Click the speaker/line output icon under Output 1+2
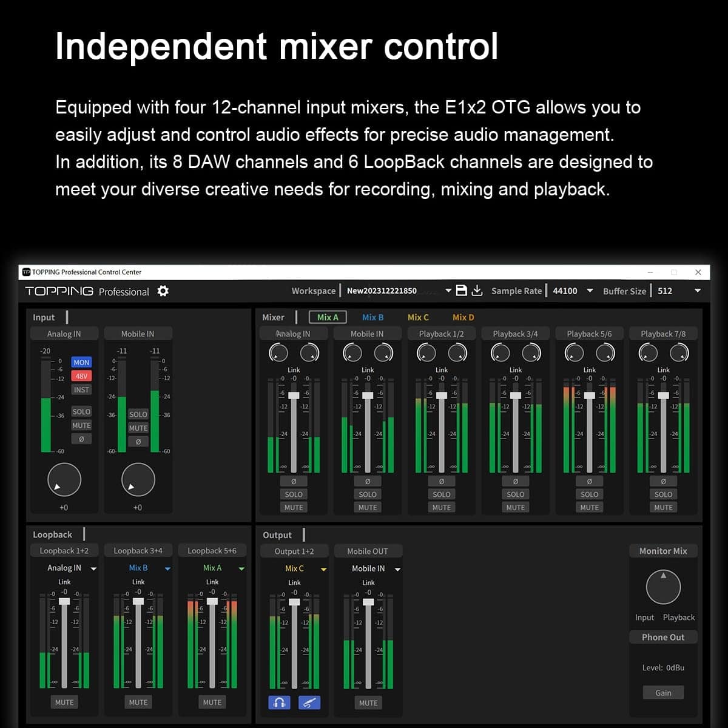The height and width of the screenshot is (728, 728). pyautogui.click(x=309, y=703)
